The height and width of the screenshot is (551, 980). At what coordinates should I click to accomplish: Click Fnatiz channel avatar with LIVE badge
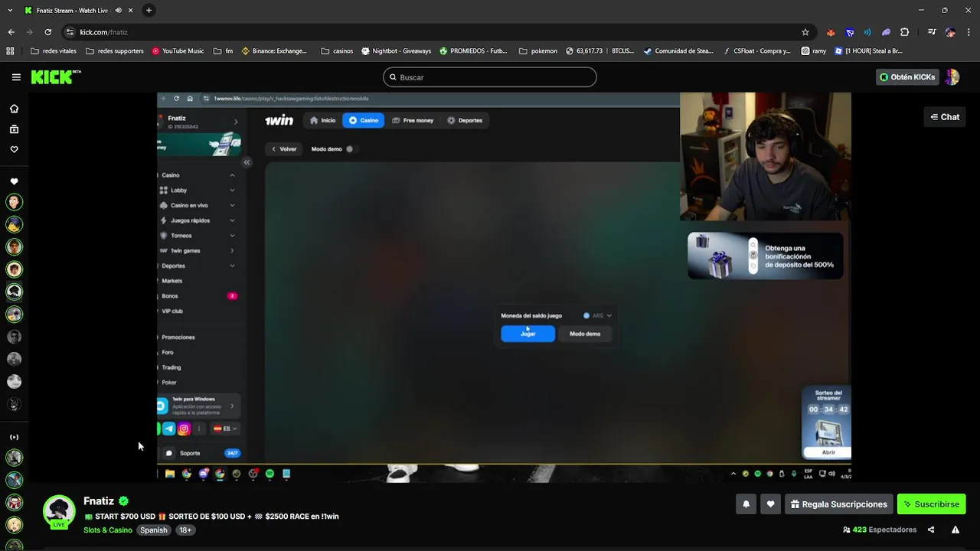(x=59, y=512)
